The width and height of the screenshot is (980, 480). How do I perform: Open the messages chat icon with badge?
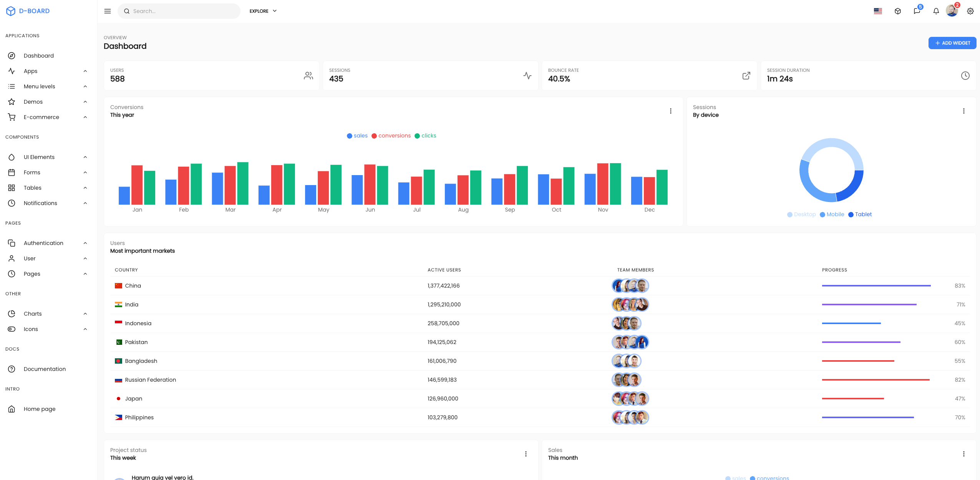coord(917,11)
